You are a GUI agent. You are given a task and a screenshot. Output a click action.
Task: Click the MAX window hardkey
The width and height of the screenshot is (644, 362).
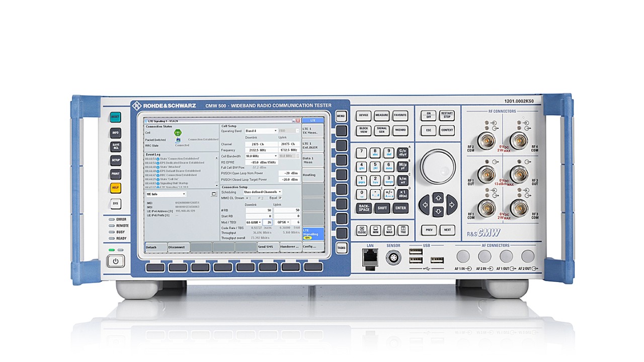tap(389, 230)
